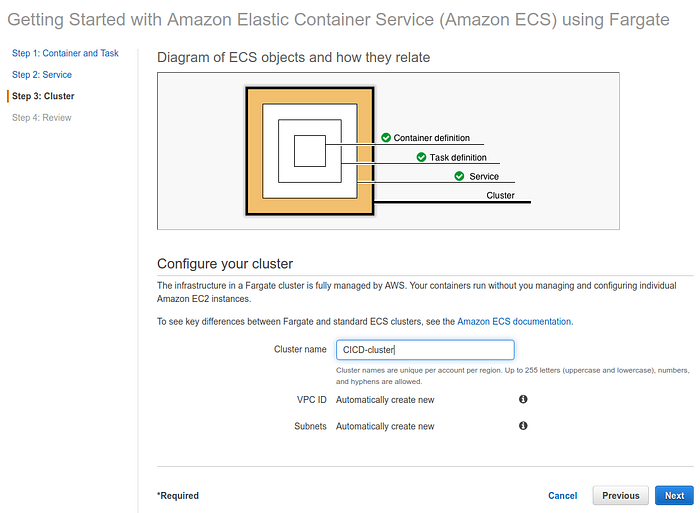Click the VPC ID info icon
Screen dimensions: 700x513
point(523,399)
